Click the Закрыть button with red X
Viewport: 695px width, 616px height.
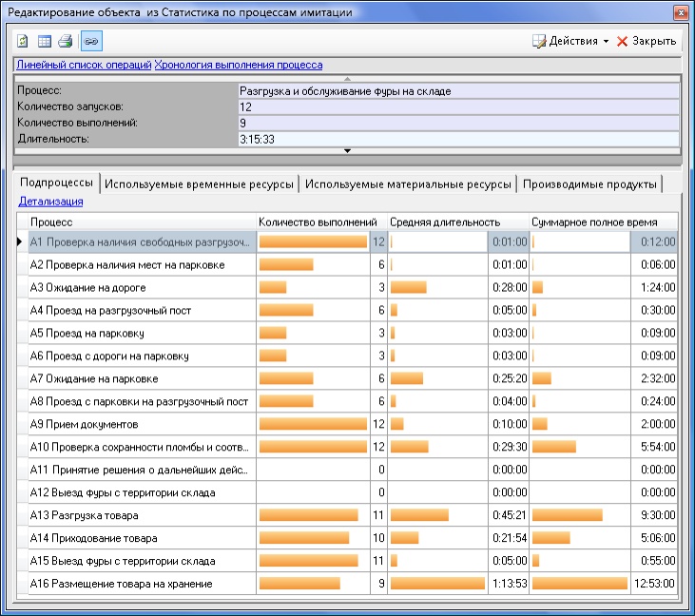pos(647,41)
